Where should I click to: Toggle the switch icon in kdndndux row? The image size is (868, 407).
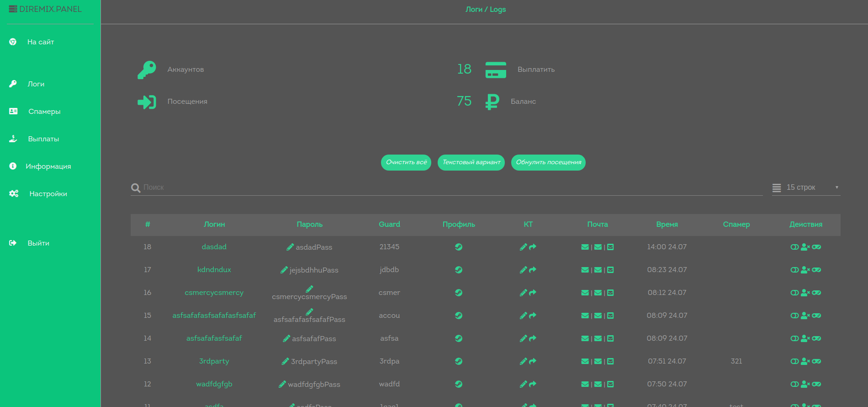(x=794, y=270)
